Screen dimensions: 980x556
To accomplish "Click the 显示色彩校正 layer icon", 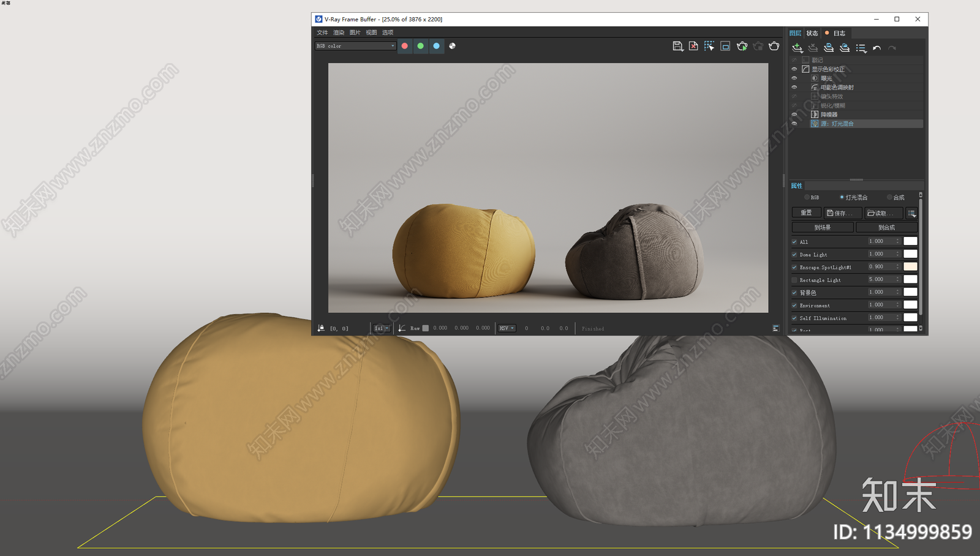I will pos(805,69).
